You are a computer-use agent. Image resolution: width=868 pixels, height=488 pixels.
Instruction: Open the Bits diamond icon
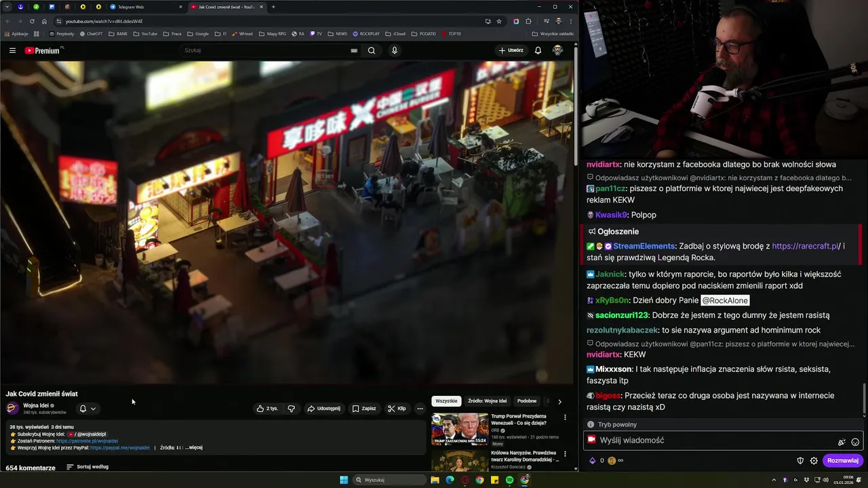(592, 461)
